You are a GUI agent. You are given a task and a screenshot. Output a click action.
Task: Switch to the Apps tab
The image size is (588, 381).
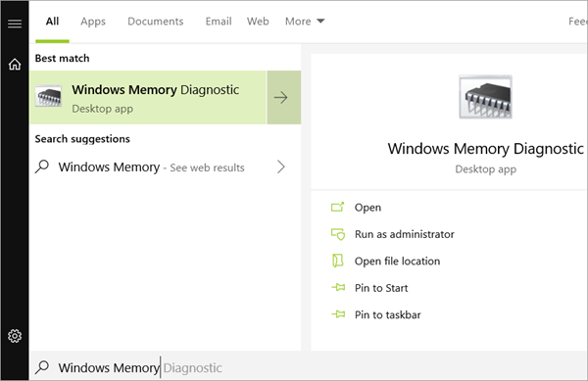(x=93, y=22)
